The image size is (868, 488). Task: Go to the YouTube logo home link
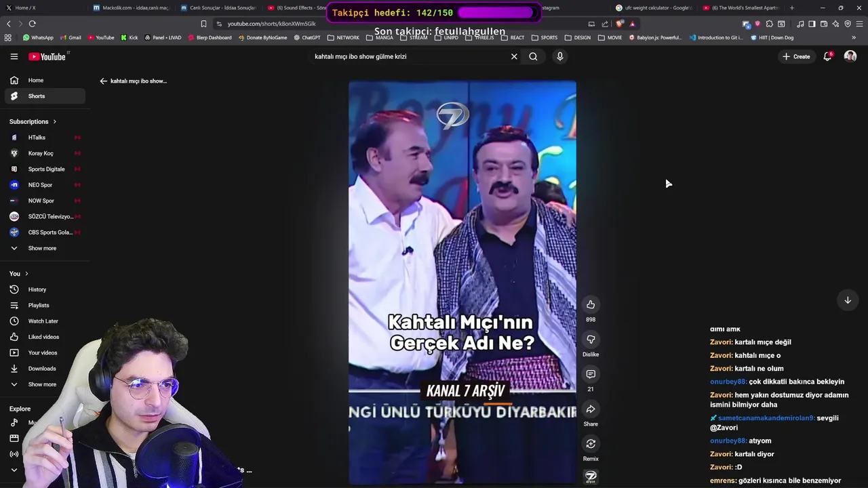[47, 56]
